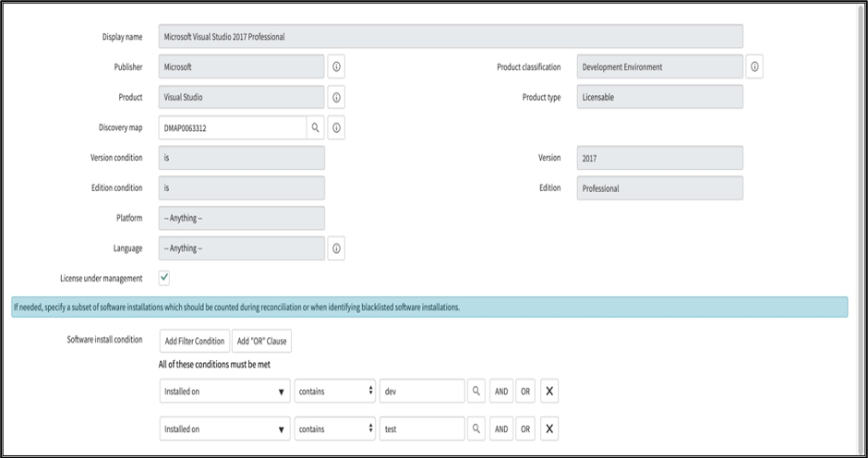Click the Platform label
Screen dimensions: 868x458
tap(129, 218)
